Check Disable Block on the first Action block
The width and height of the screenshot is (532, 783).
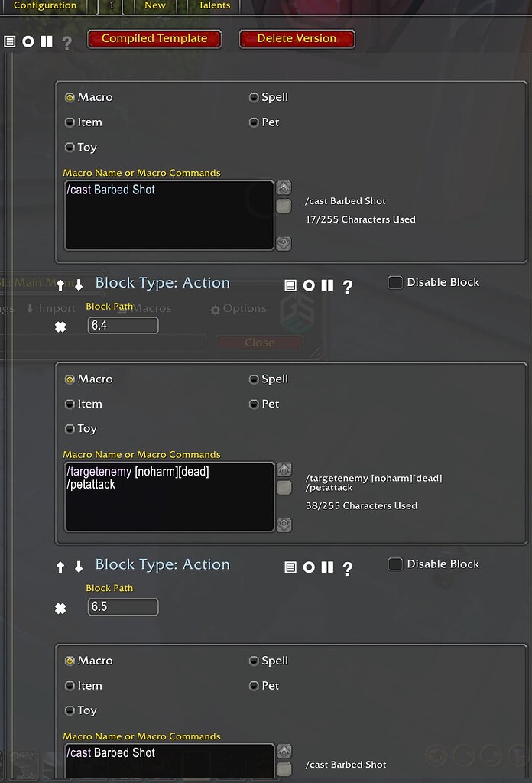[395, 282]
